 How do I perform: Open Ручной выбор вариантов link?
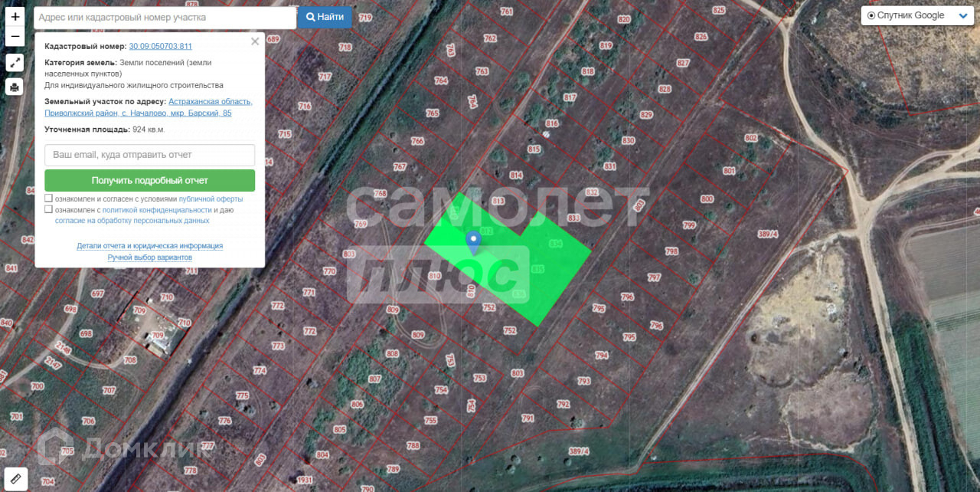(x=149, y=257)
